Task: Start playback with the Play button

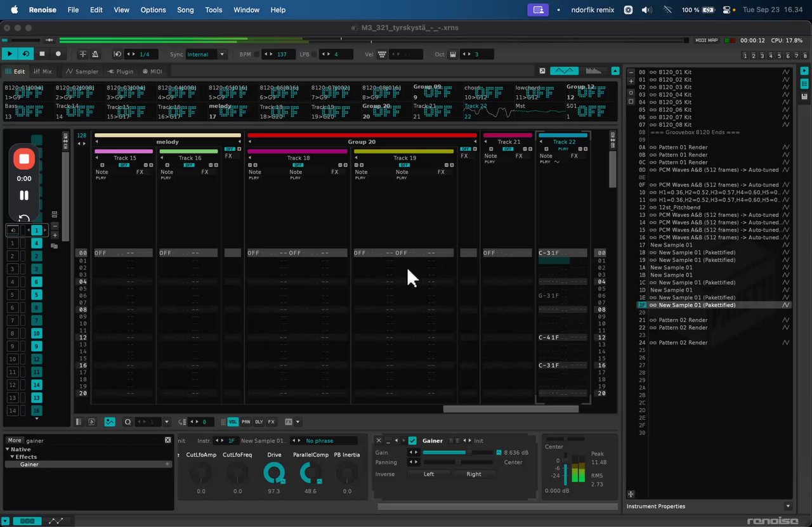Action: pos(10,55)
